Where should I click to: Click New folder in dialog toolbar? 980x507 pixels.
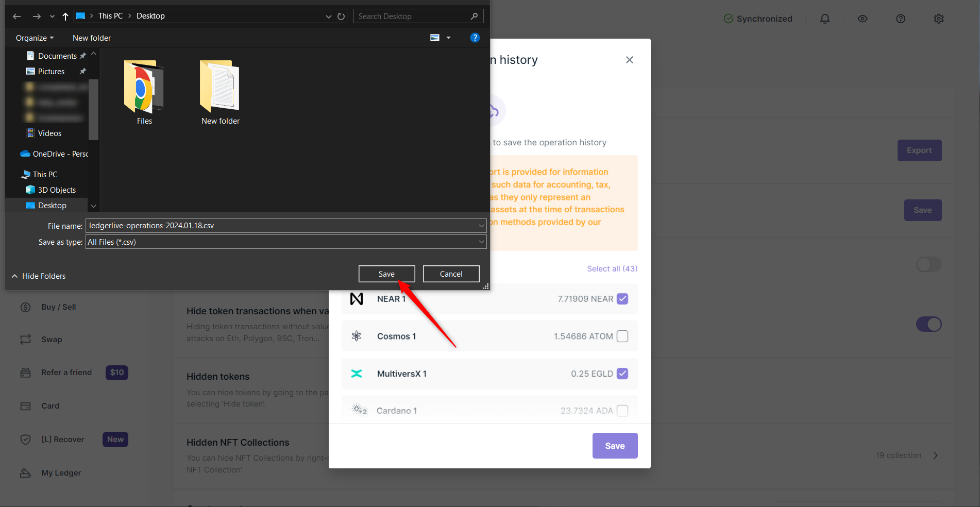pos(92,38)
